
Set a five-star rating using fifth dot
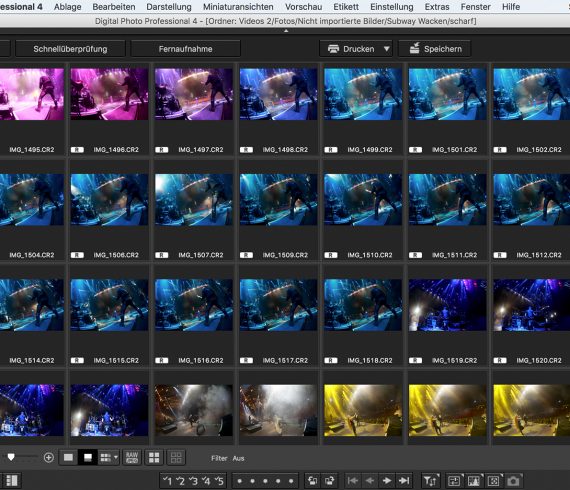[291, 481]
